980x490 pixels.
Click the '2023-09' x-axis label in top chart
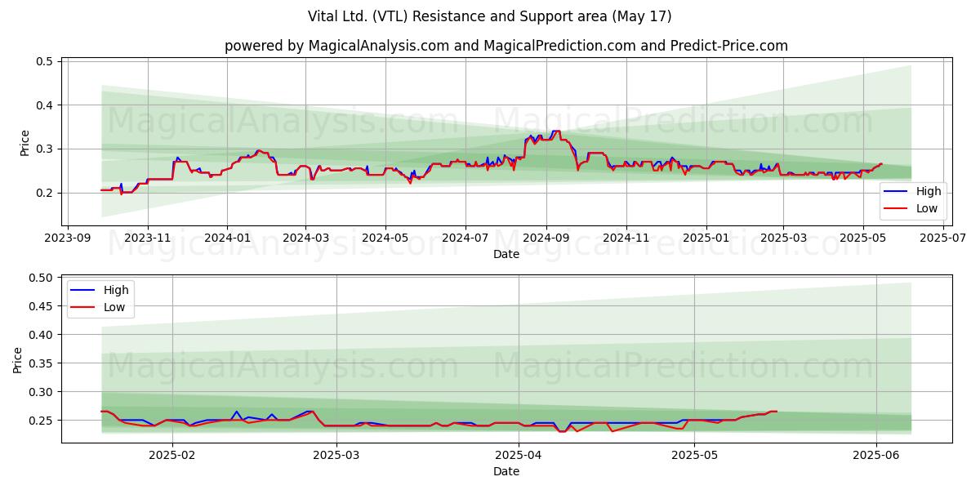click(68, 238)
